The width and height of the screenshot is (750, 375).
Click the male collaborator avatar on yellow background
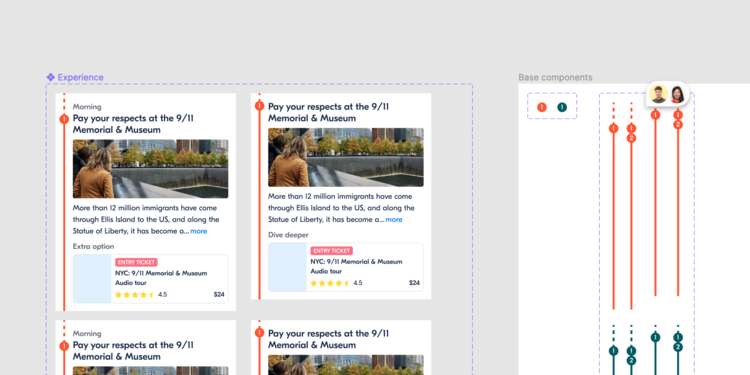click(x=659, y=94)
